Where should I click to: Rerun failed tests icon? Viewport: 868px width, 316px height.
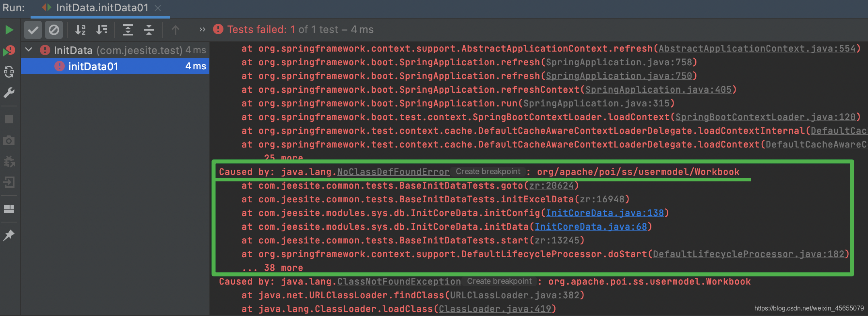pyautogui.click(x=9, y=51)
